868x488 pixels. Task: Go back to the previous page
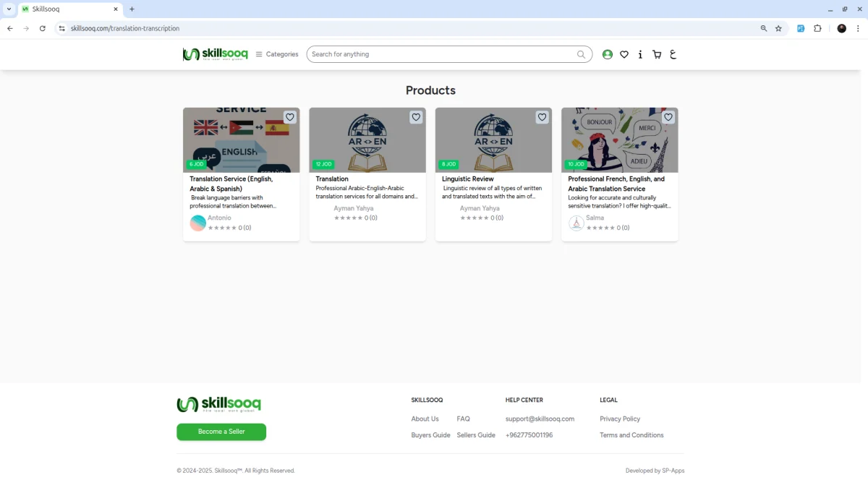pos(10,28)
